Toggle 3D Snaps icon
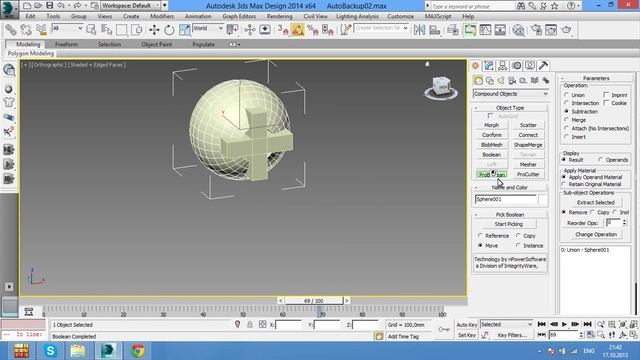 point(282,29)
